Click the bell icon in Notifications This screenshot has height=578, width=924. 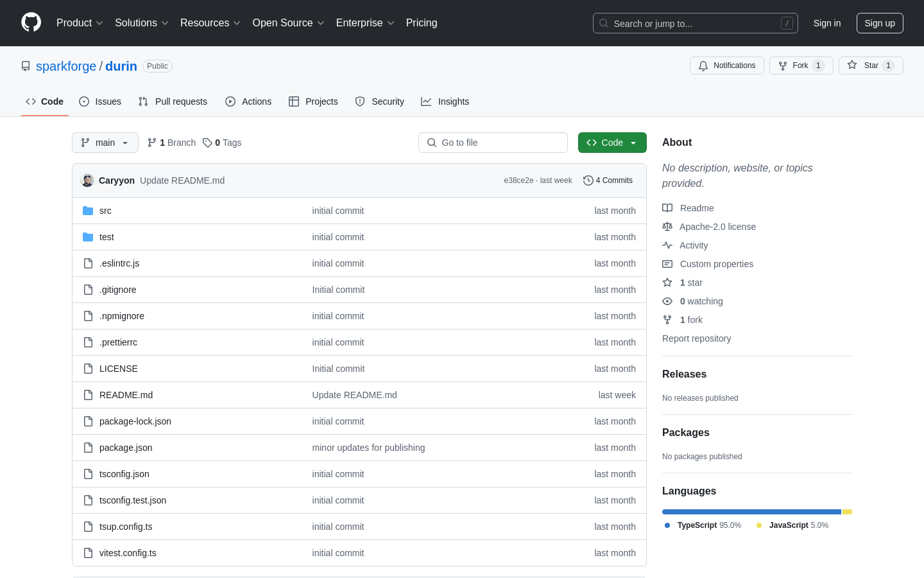[703, 66]
